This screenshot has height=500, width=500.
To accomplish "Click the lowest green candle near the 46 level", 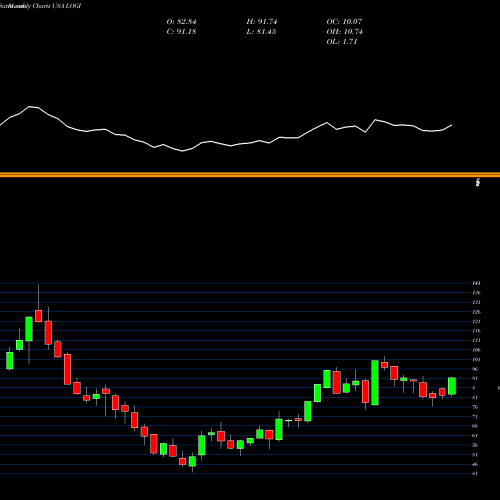I will (192, 461).
